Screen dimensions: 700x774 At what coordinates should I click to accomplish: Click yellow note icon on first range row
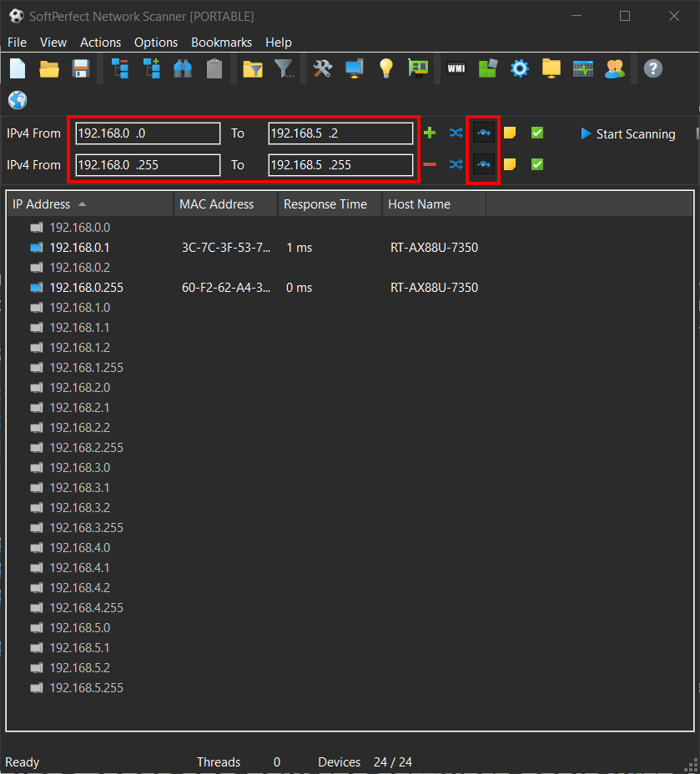click(510, 133)
